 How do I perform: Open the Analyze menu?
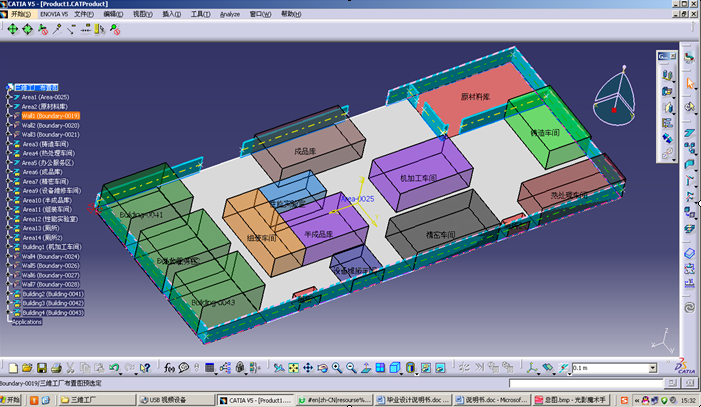pos(229,15)
